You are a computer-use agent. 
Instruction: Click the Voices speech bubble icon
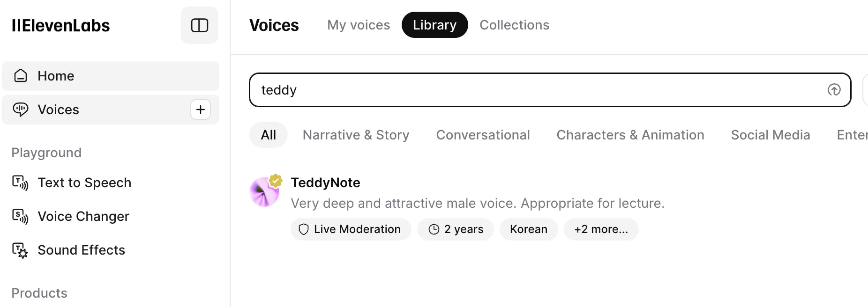pos(21,110)
